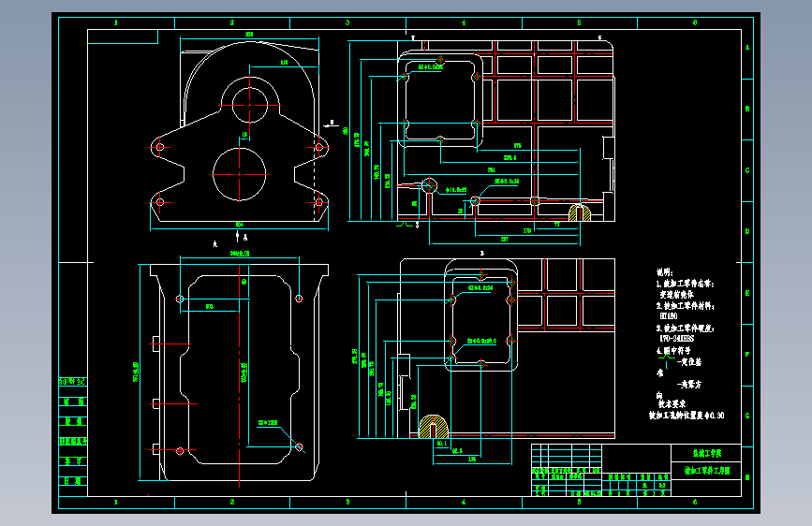Click the 0.30 position tolerance note line
This screenshot has height=526, width=812.
[687, 416]
